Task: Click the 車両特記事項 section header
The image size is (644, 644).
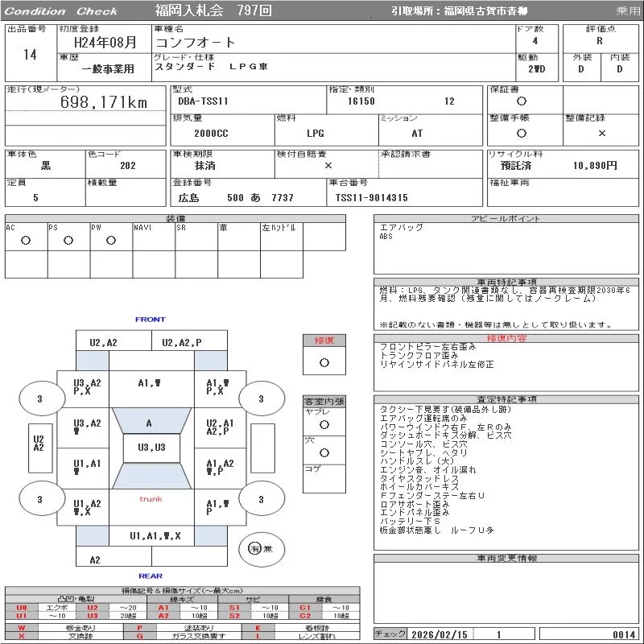Action: [x=506, y=282]
